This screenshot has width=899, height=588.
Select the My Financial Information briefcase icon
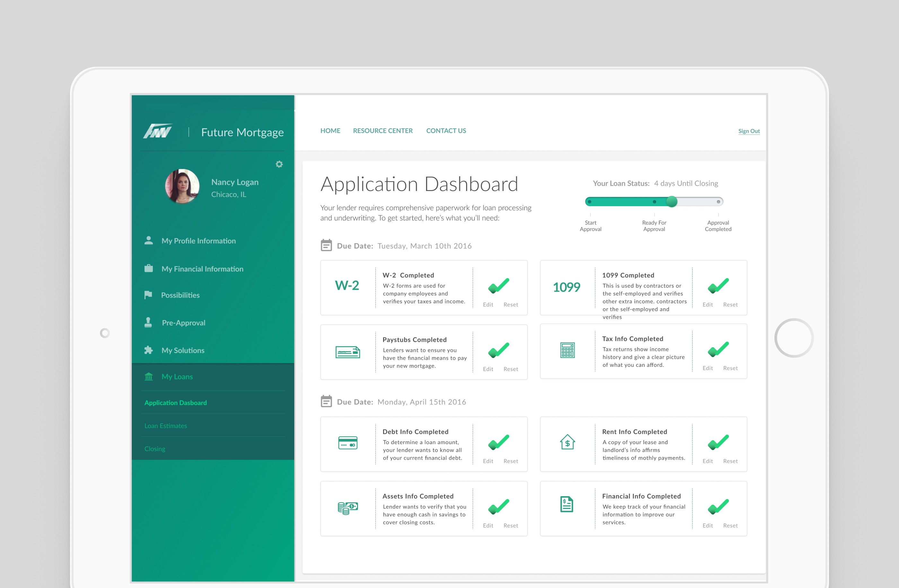[x=149, y=268]
